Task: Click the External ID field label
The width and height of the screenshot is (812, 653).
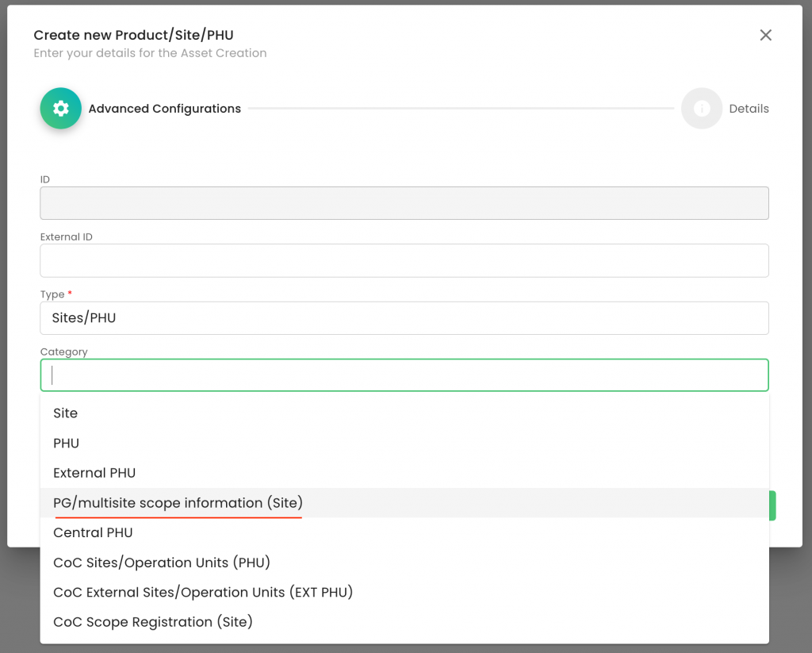Action: point(67,236)
